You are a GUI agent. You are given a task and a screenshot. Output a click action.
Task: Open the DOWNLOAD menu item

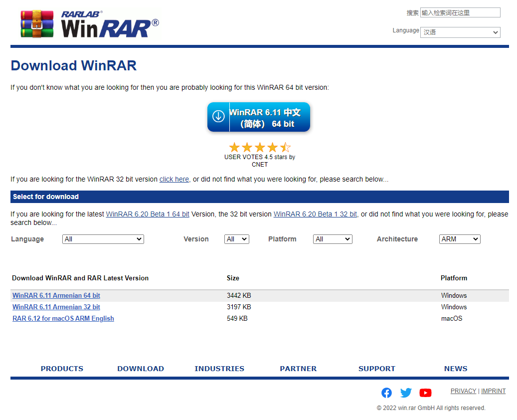coord(141,369)
